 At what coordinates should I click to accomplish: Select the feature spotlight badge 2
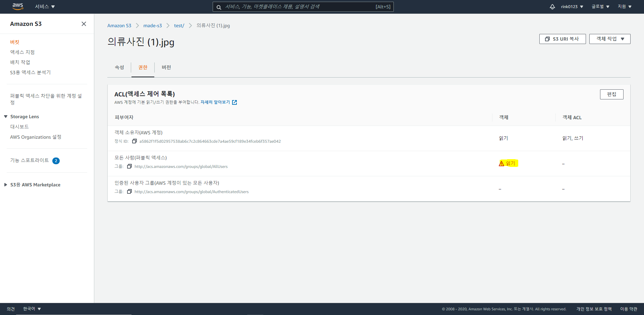[56, 161]
